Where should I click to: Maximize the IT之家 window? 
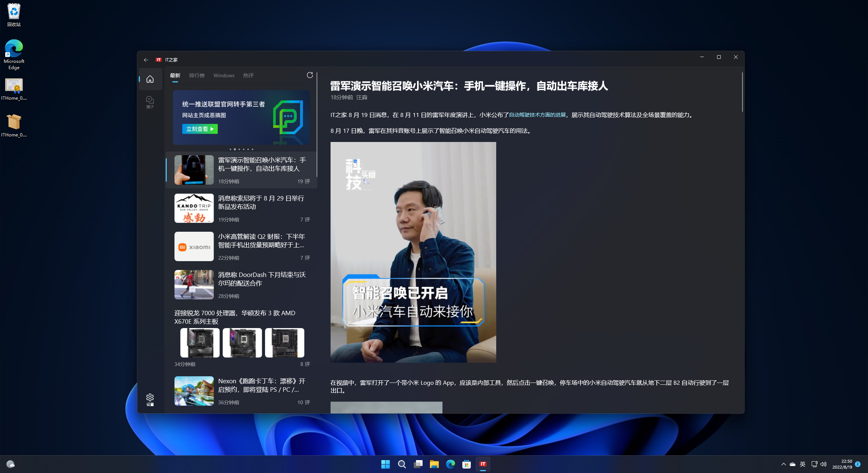(x=719, y=57)
